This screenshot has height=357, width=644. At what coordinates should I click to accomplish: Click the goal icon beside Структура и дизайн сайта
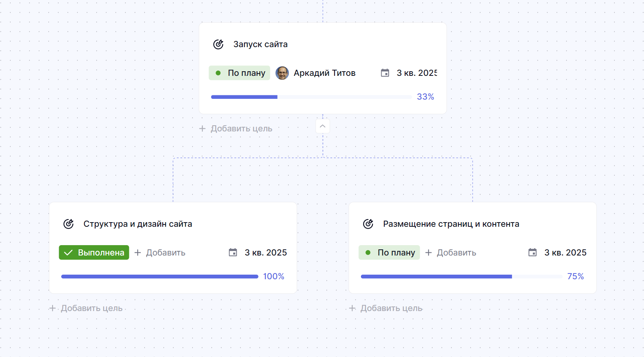tap(68, 224)
